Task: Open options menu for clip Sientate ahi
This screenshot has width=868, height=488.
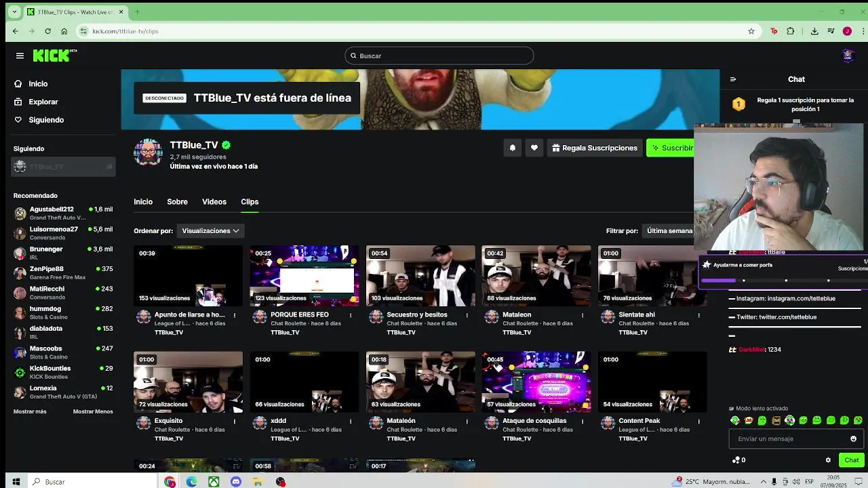Action: (698, 315)
